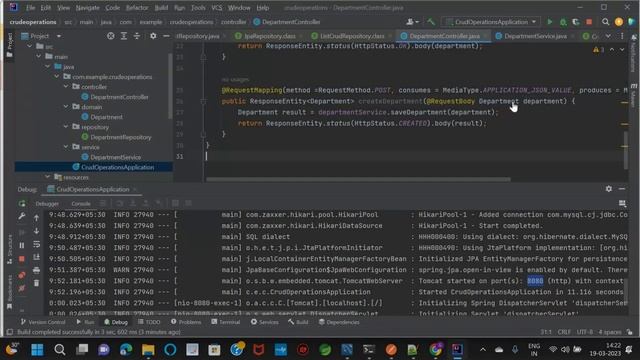Switch to JpaRepository.class editor tab
The image size is (640, 360).
tap(269, 36)
